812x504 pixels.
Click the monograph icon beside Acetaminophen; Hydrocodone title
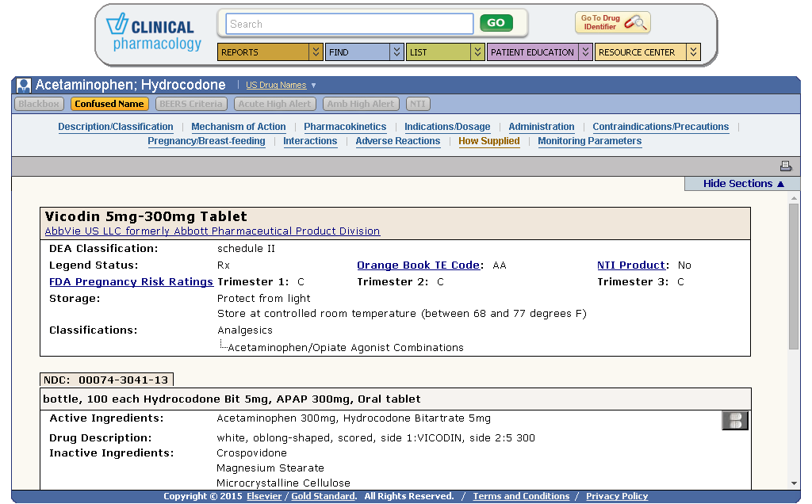[x=23, y=86]
